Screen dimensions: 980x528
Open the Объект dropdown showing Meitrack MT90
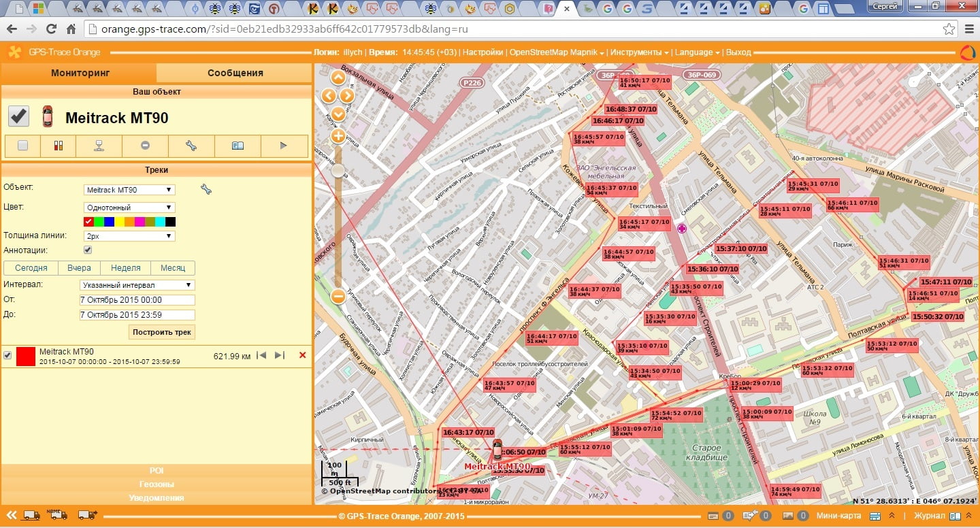click(129, 190)
